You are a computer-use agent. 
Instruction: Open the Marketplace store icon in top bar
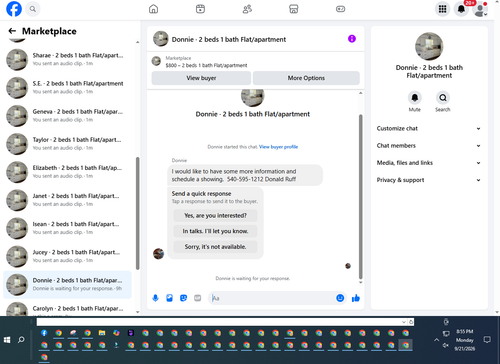pos(293,9)
